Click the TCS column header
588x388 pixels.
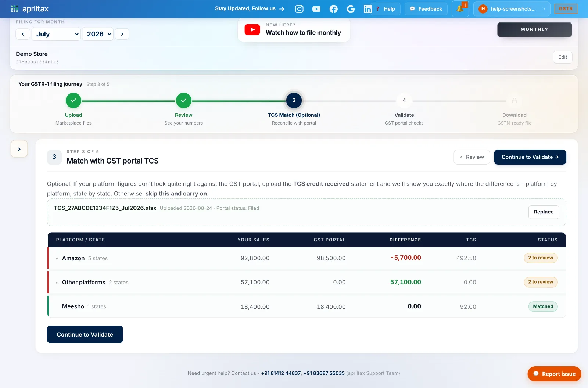[x=471, y=240]
